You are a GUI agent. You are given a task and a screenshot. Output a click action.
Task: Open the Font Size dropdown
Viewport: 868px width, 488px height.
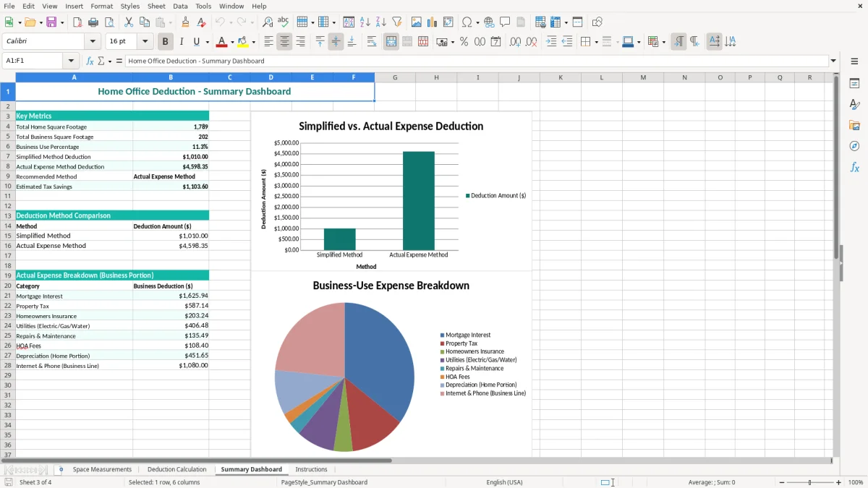tap(145, 42)
